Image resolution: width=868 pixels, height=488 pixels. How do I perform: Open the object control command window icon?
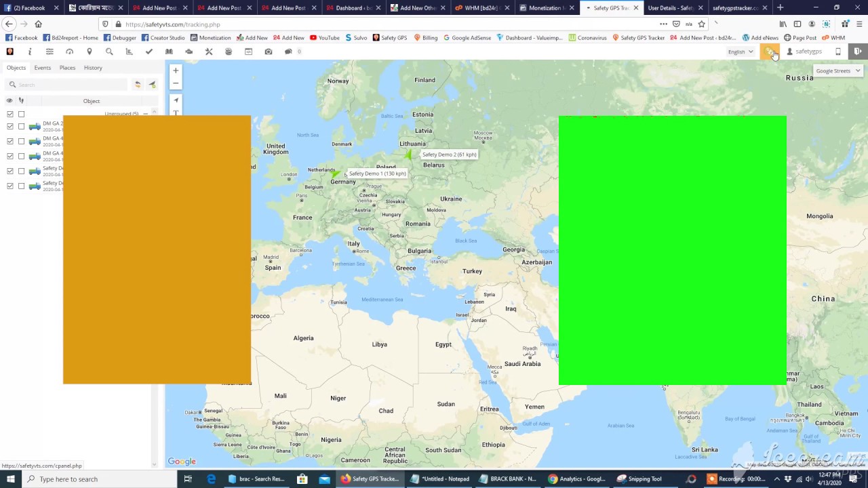(x=248, y=52)
